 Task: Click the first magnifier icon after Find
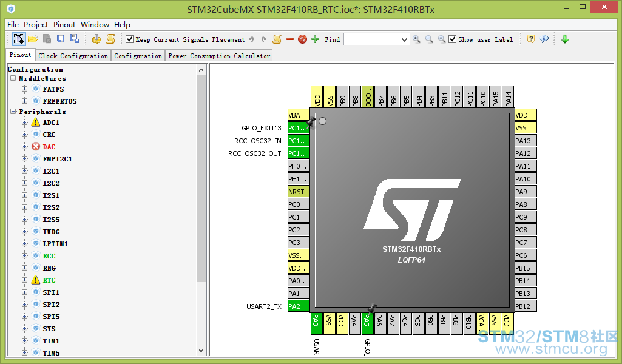pyautogui.click(x=416, y=39)
